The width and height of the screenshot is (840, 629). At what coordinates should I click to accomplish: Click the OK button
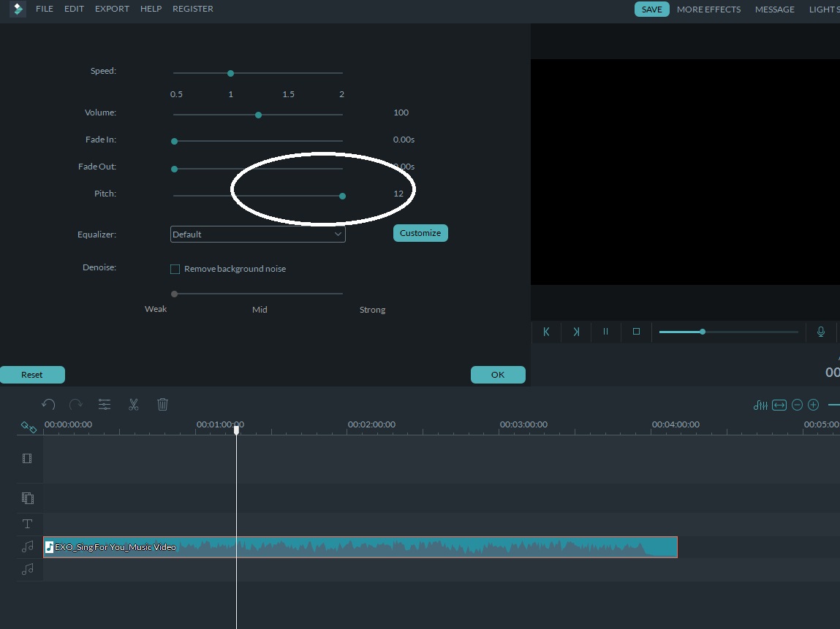[498, 375]
